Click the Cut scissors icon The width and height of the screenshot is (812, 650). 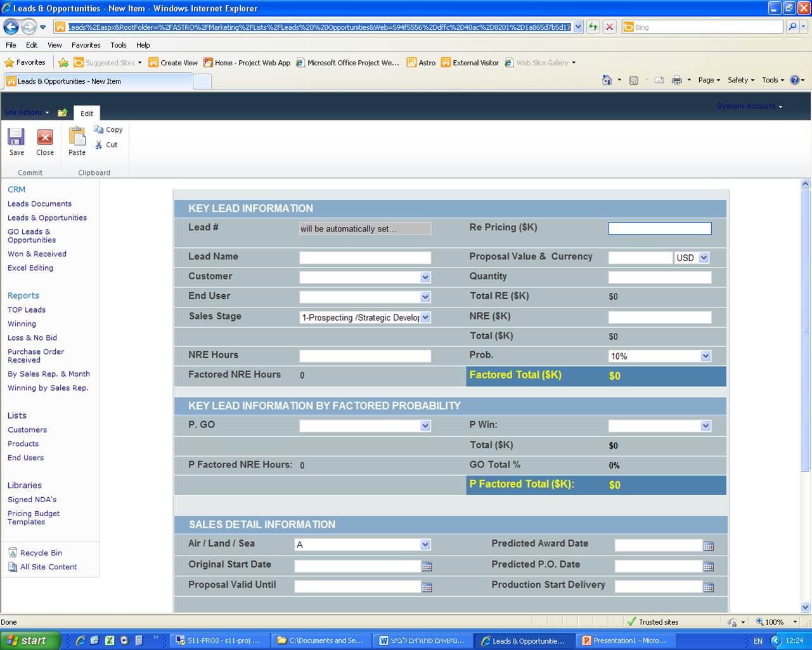pos(99,145)
